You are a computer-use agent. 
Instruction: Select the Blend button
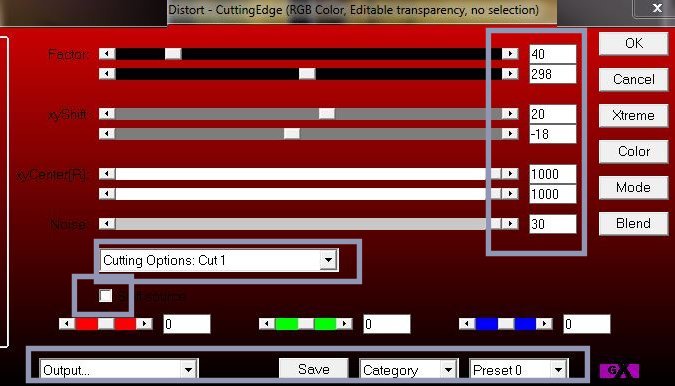[634, 223]
